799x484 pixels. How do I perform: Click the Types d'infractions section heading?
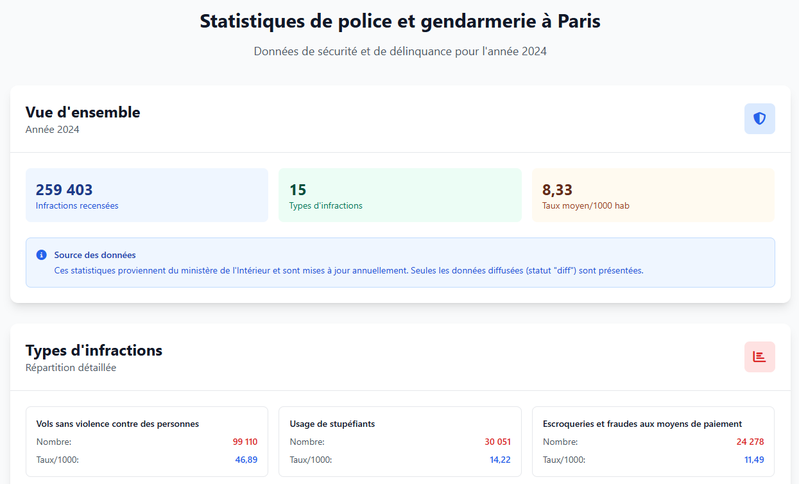point(94,350)
